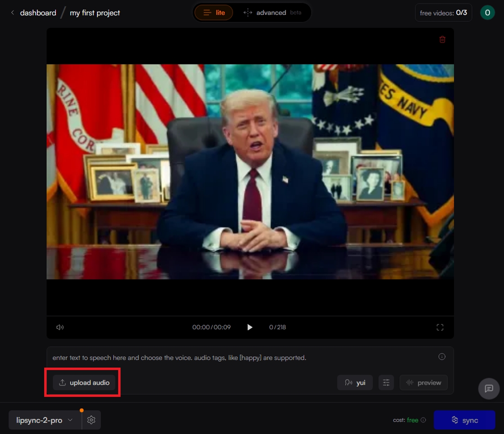Show info about audio tags
This screenshot has height=434, width=504.
click(x=442, y=357)
